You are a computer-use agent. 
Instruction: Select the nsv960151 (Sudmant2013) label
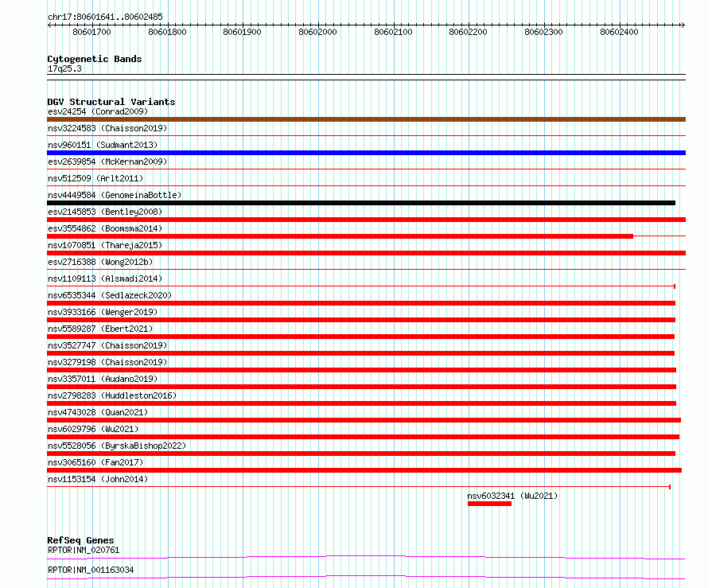(103, 145)
